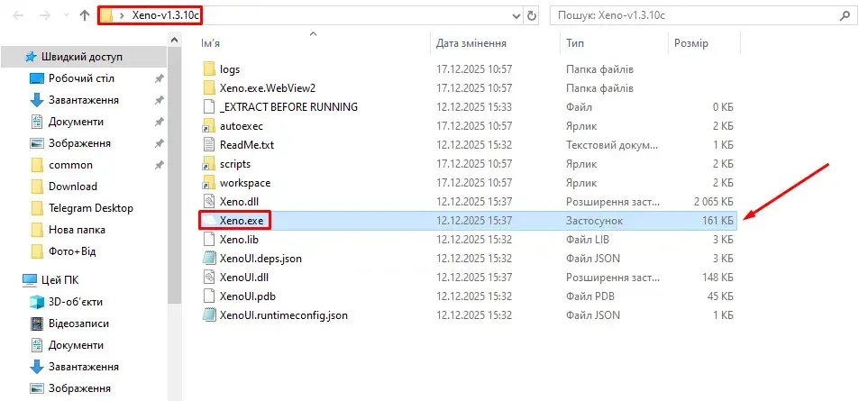Click the Цей ПК computer icon
The height and width of the screenshot is (401, 868).
30,280
